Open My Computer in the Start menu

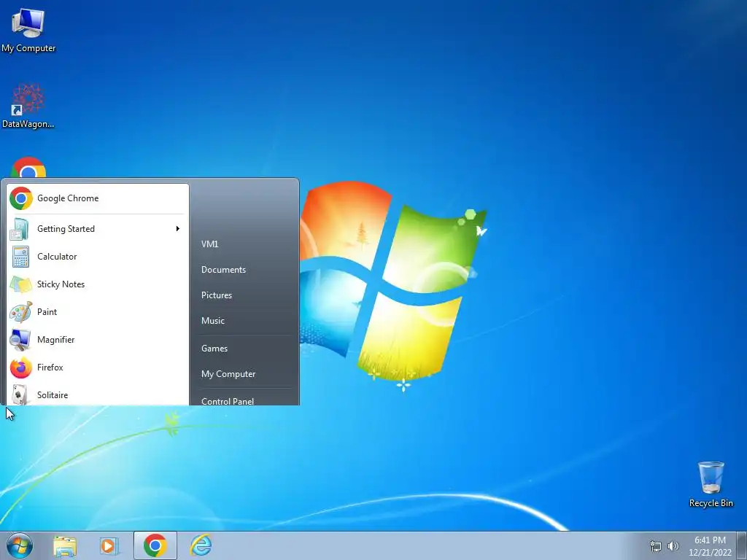coord(244,374)
